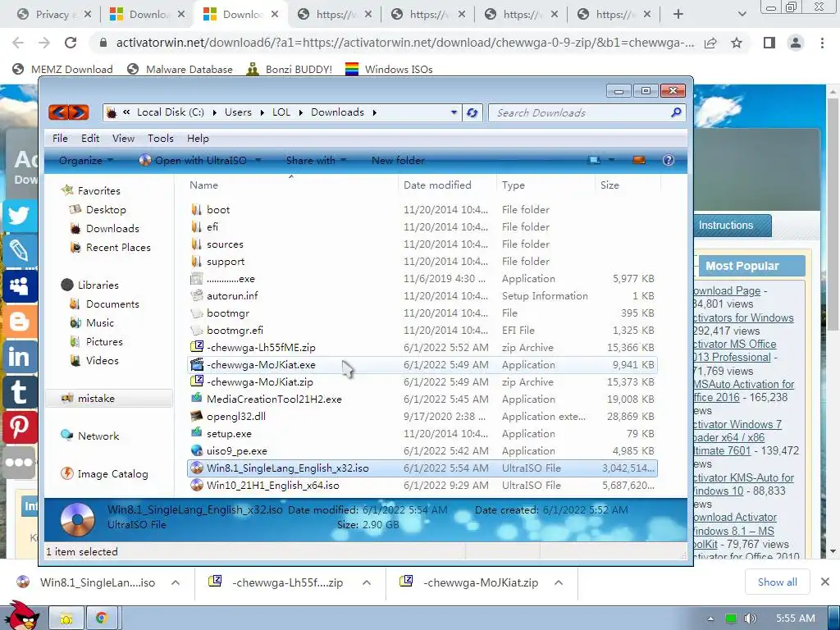This screenshot has width=840, height=630.
Task: Share page on LinkedIn sidebar icon
Action: coord(20,357)
